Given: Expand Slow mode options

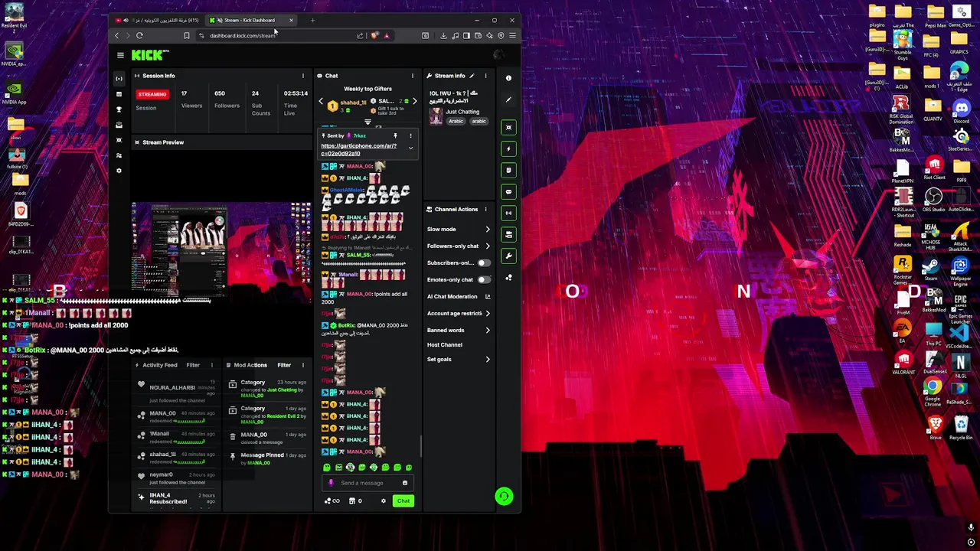Looking at the screenshot, I should (x=488, y=230).
